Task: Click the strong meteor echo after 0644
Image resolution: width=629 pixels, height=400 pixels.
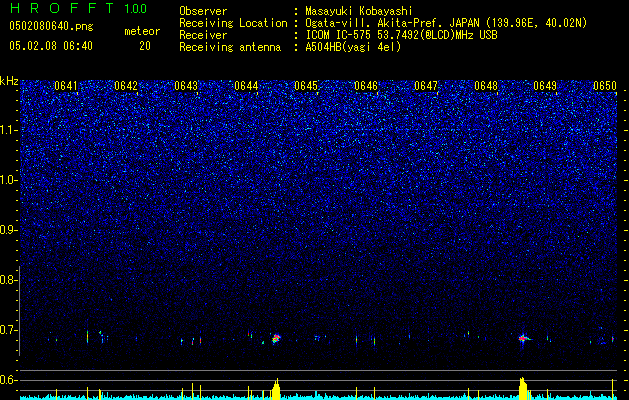Action: pyautogui.click(x=276, y=338)
